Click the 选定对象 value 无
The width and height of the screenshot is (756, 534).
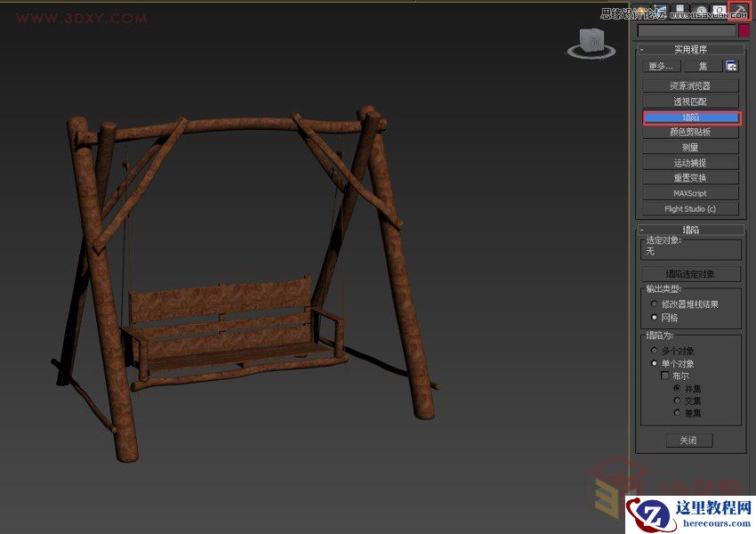[650, 251]
